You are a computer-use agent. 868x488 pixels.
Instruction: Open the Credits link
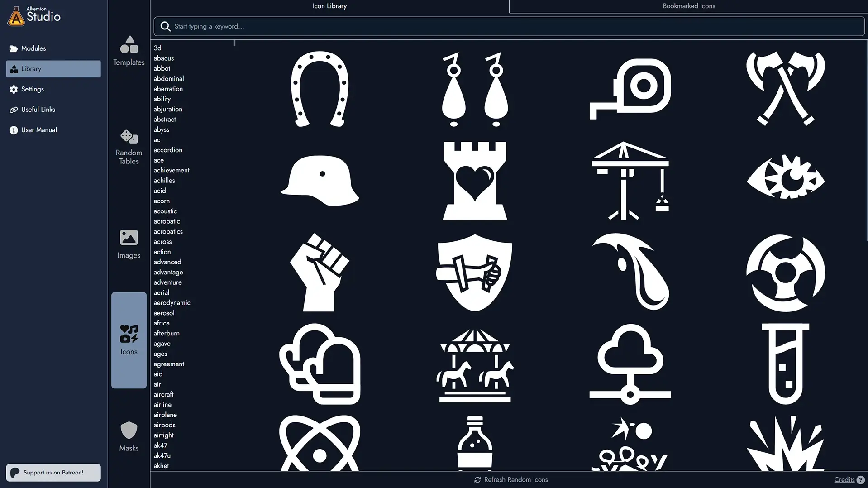tap(844, 479)
